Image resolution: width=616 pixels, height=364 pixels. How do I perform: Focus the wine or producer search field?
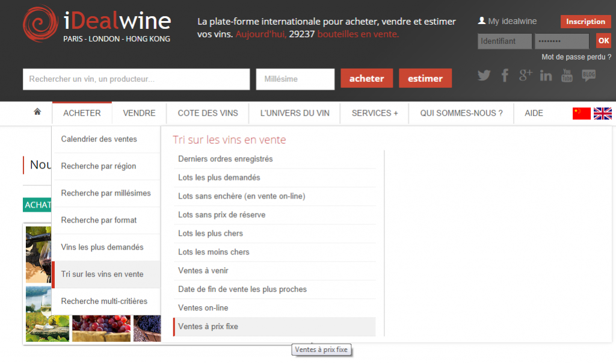click(137, 79)
